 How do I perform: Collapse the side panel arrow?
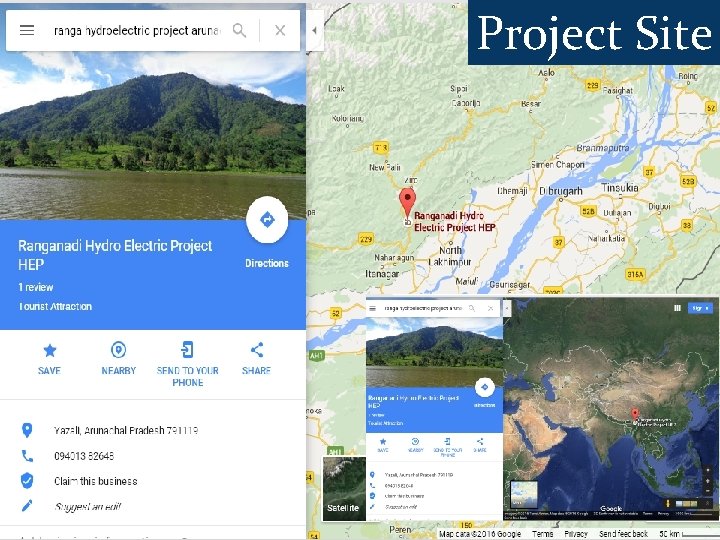pyautogui.click(x=315, y=30)
